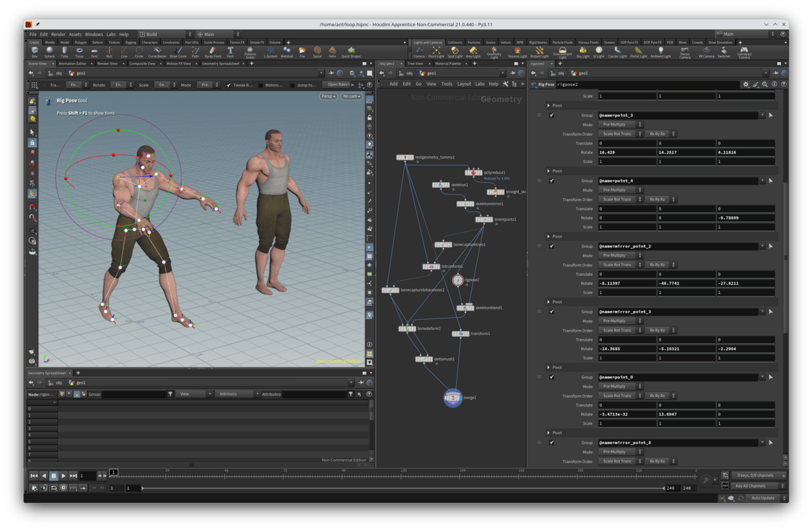
Task: Click the polyreduce1 node icon
Action: pyautogui.click(x=473, y=173)
